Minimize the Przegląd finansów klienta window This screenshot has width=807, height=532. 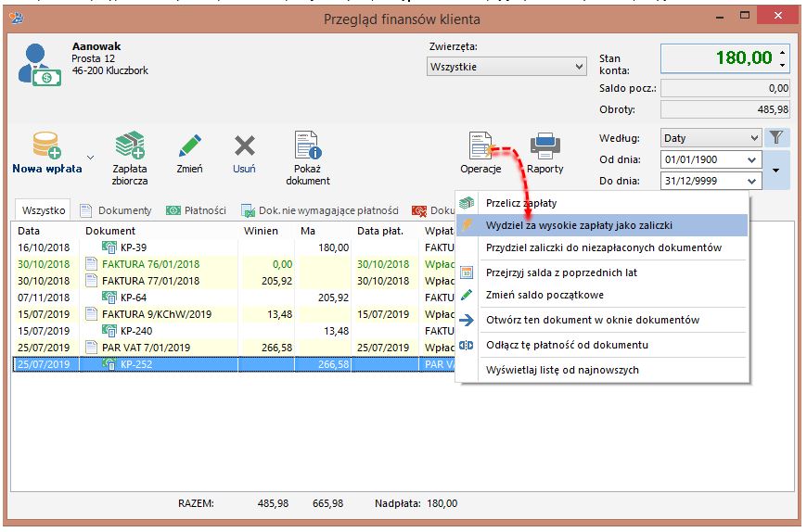pos(720,17)
